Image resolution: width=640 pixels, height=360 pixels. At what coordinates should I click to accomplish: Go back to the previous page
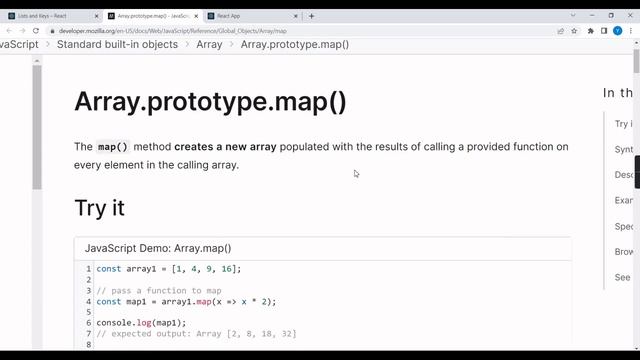click(9, 31)
